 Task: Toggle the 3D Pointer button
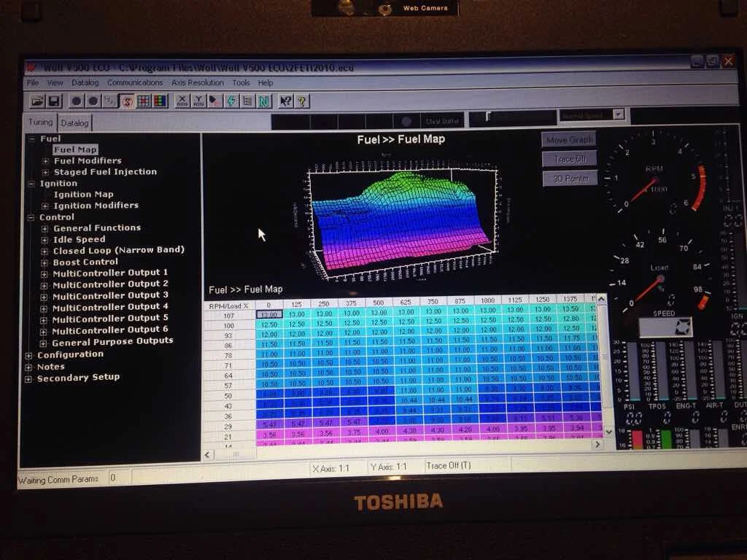[x=570, y=178]
